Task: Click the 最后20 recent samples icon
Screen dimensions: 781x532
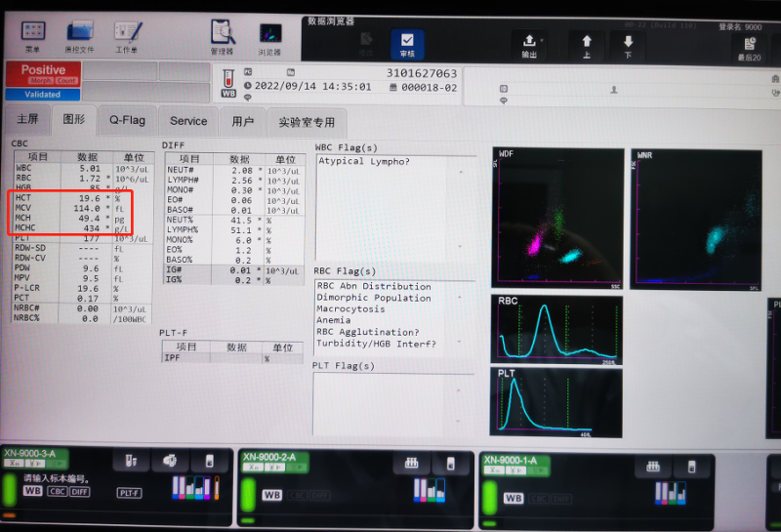Action: [750, 43]
